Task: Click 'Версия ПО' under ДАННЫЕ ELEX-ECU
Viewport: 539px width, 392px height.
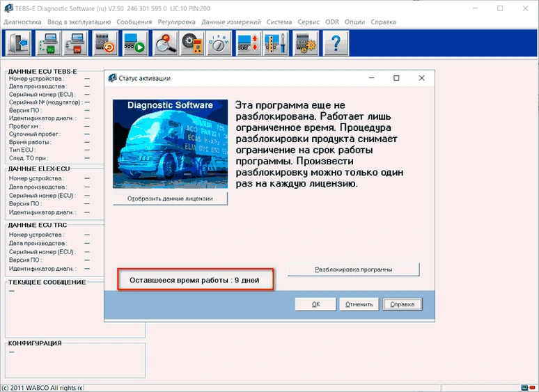Action: 26,204
